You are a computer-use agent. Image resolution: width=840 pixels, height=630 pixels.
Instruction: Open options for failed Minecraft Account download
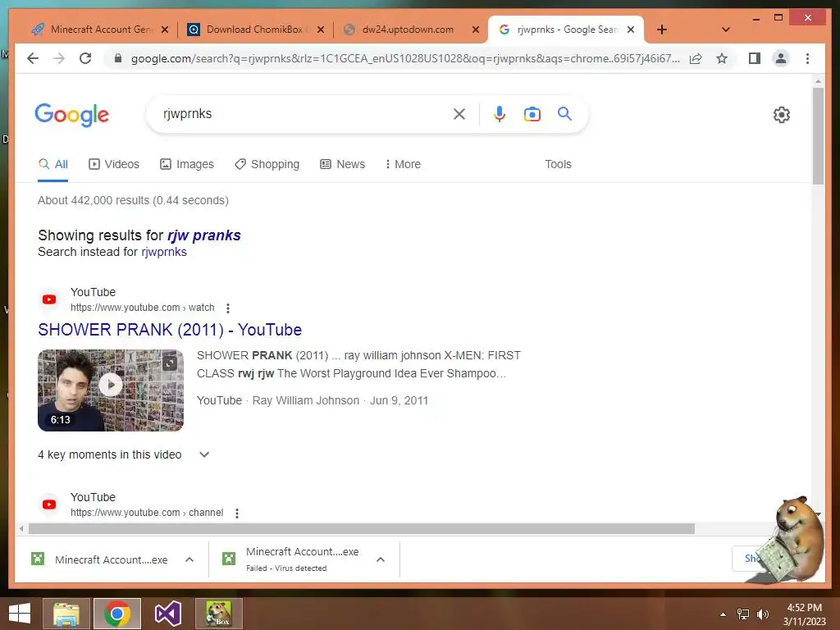pos(381,559)
